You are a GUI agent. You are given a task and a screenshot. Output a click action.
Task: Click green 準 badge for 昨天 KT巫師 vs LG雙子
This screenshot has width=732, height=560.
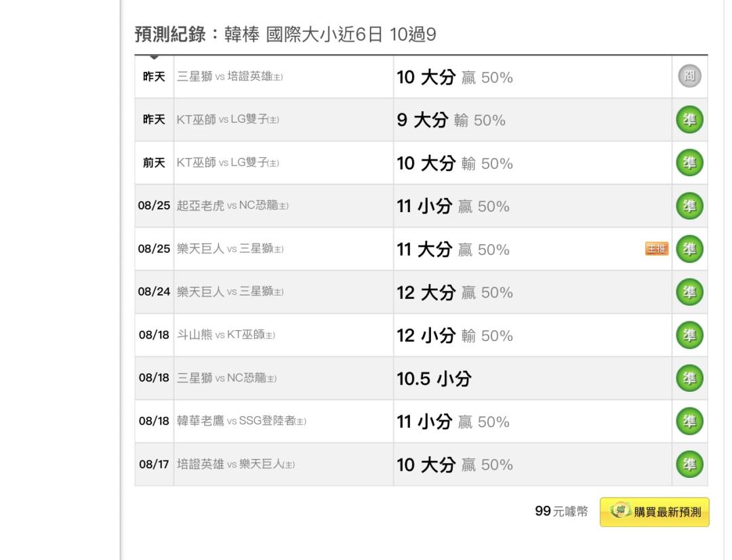click(x=689, y=119)
